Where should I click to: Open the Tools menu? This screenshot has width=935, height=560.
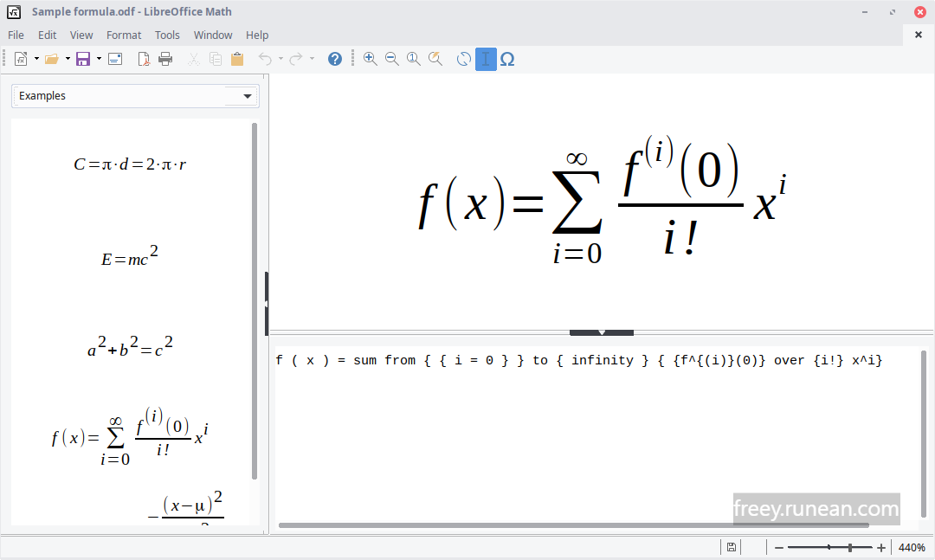[x=167, y=35]
